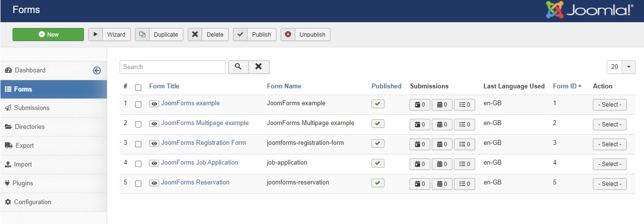The width and height of the screenshot is (644, 224).
Task: Collapse the sidebar with the arrow icon
Action: pyautogui.click(x=96, y=70)
